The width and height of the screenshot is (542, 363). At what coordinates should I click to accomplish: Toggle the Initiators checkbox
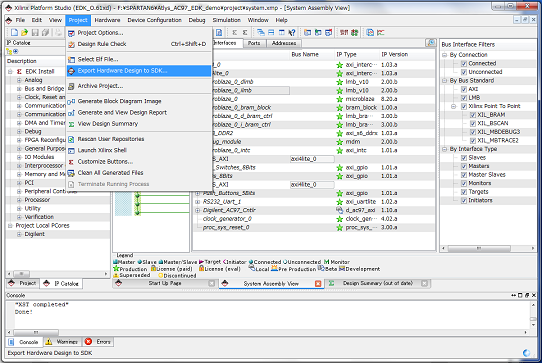[464, 201]
